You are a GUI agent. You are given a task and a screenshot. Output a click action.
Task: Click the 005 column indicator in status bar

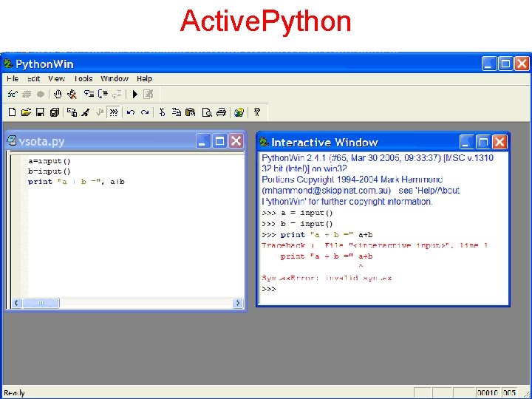(x=510, y=393)
